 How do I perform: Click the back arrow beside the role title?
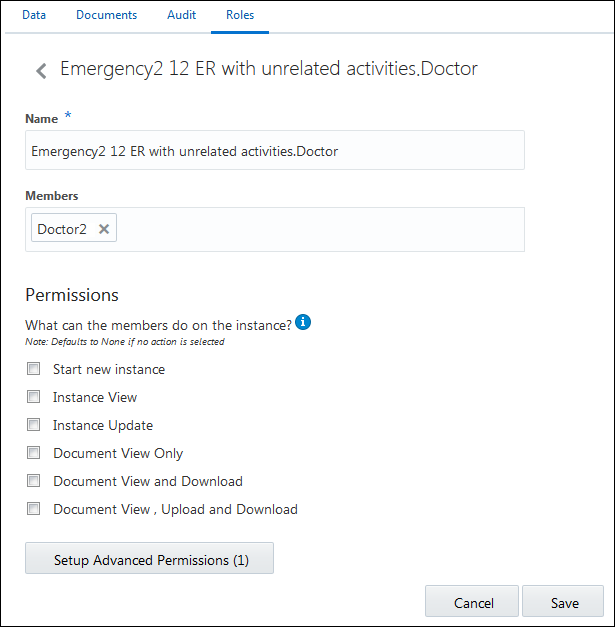(41, 70)
